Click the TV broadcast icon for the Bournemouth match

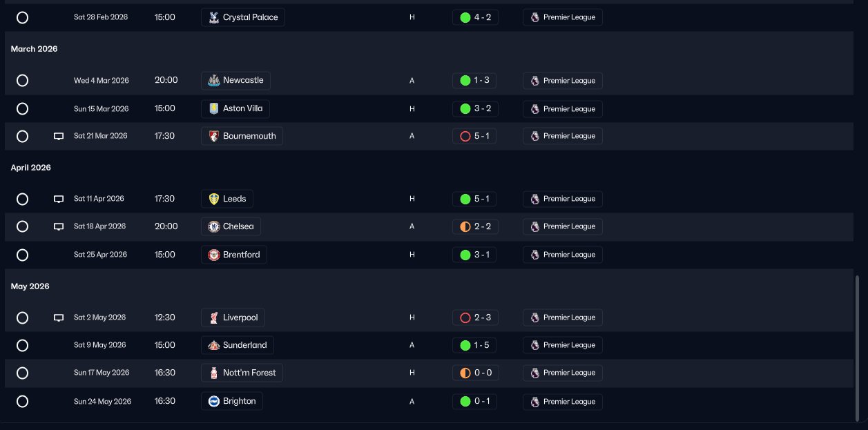[59, 137]
